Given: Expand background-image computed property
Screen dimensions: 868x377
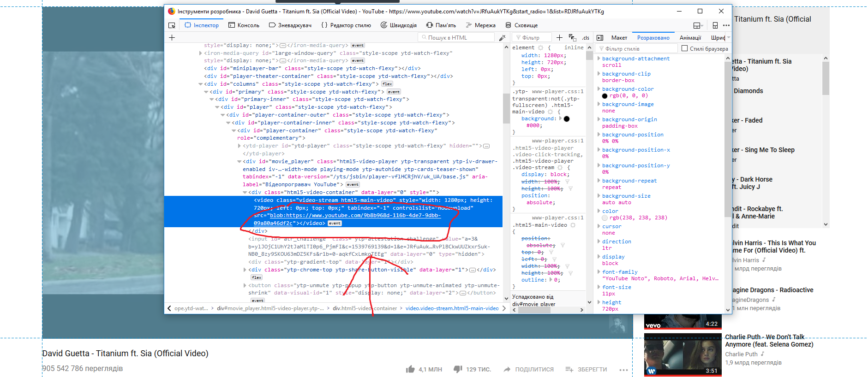Looking at the screenshot, I should pos(599,104).
